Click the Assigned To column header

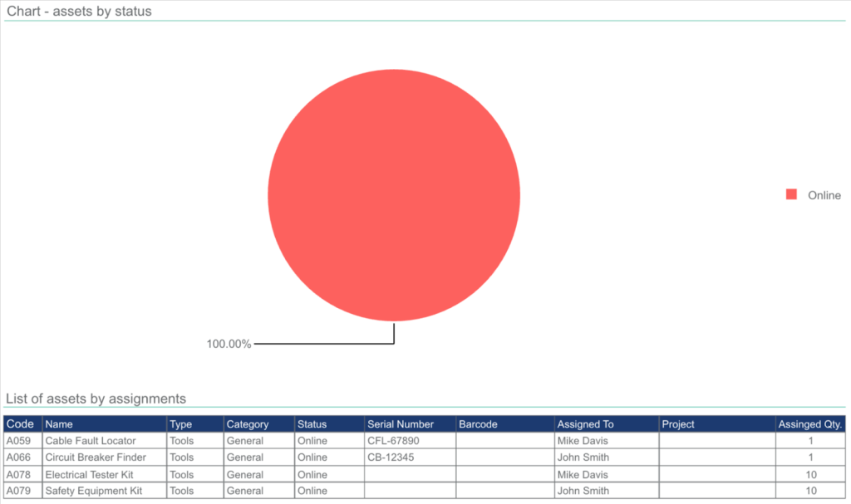pyautogui.click(x=585, y=424)
